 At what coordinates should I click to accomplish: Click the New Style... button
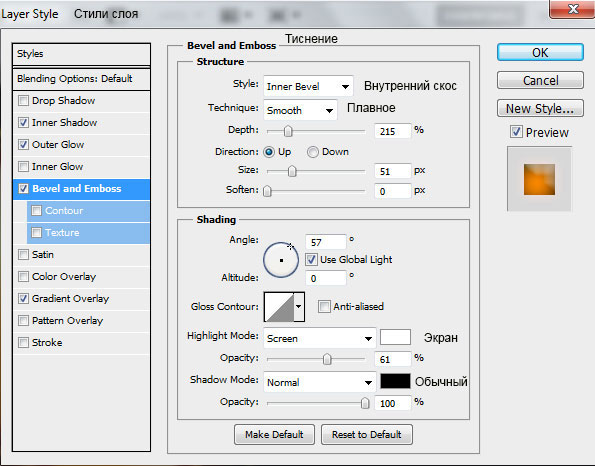click(540, 109)
